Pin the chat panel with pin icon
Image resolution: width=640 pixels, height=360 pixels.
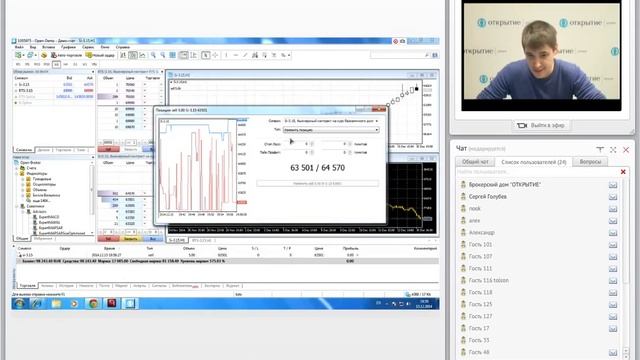tap(600, 150)
